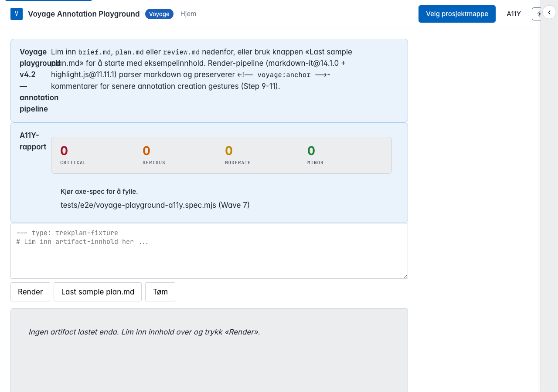Click the orange Serious count

tap(146, 151)
